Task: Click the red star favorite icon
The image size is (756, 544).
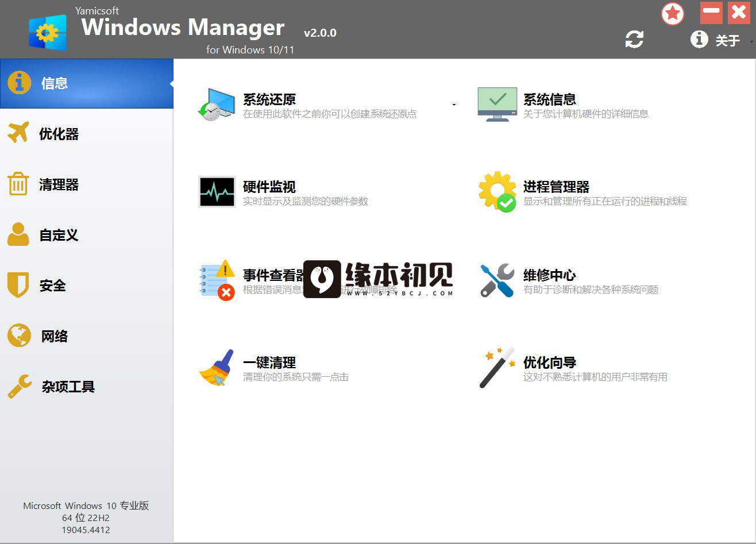Action: (673, 13)
